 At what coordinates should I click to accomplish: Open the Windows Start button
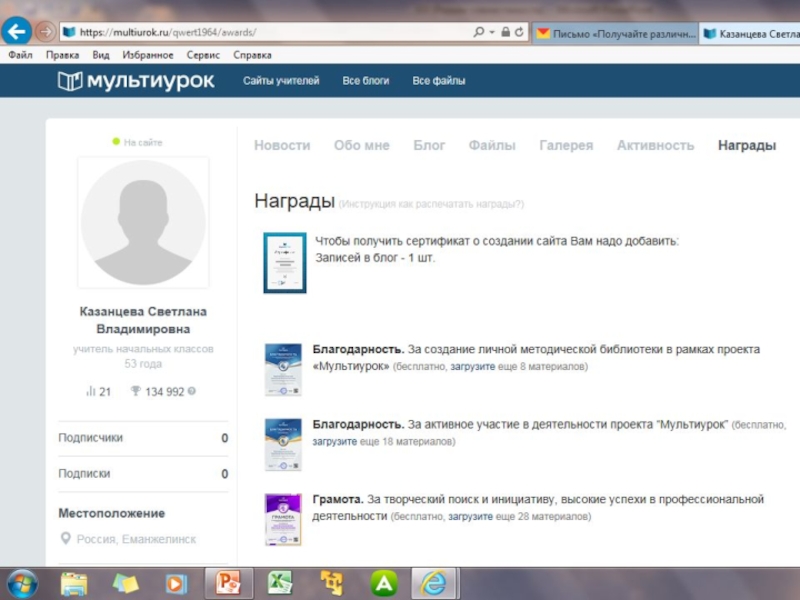coord(22,583)
